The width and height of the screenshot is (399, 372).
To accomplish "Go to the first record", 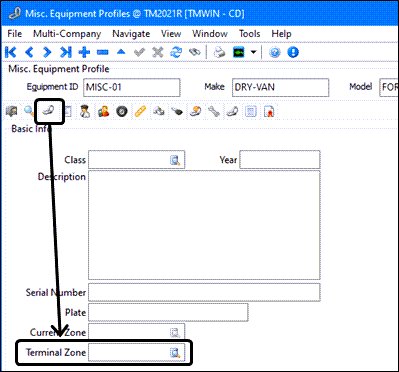I will click(11, 52).
